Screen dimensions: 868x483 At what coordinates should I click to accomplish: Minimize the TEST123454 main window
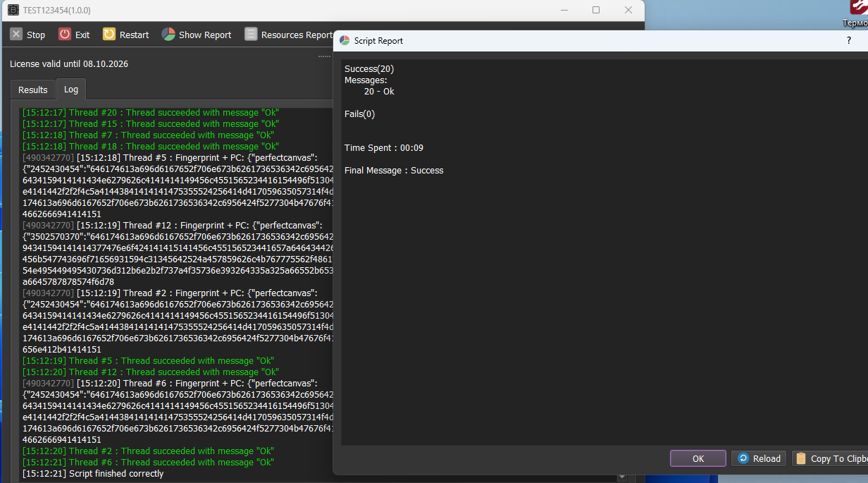point(564,11)
